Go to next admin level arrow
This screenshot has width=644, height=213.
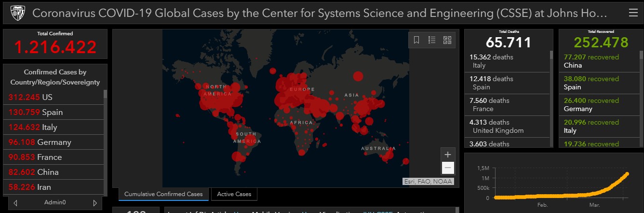click(95, 203)
